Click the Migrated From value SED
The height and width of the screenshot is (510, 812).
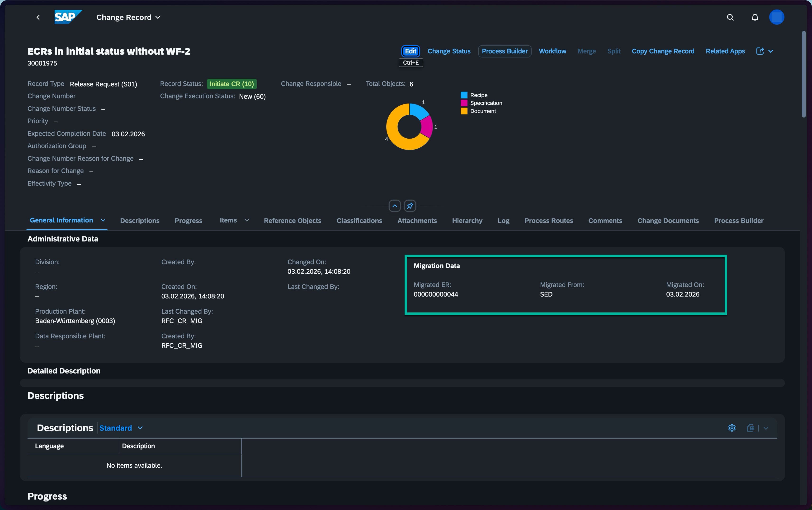(x=546, y=294)
